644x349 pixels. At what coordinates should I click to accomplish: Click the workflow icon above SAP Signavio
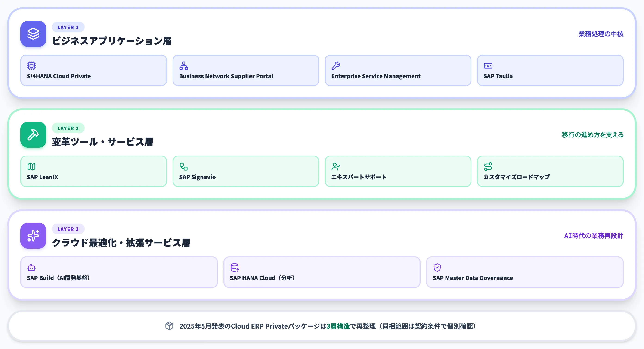(183, 166)
